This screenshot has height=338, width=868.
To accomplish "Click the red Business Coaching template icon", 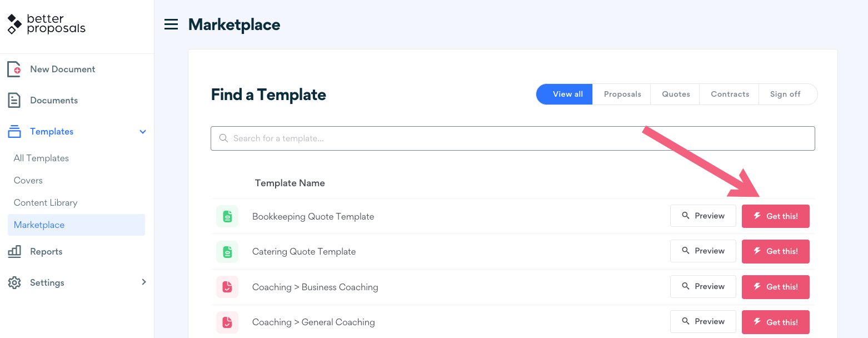I will [x=227, y=287].
